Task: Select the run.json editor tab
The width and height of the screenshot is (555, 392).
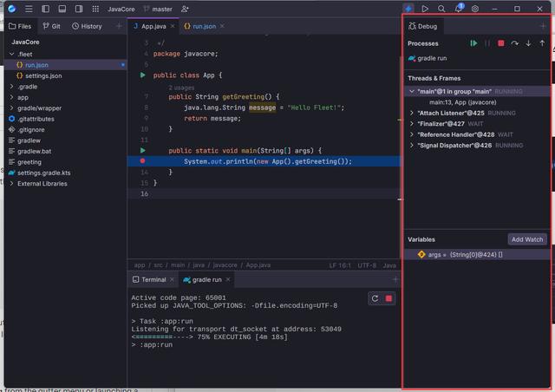Action: click(200, 26)
